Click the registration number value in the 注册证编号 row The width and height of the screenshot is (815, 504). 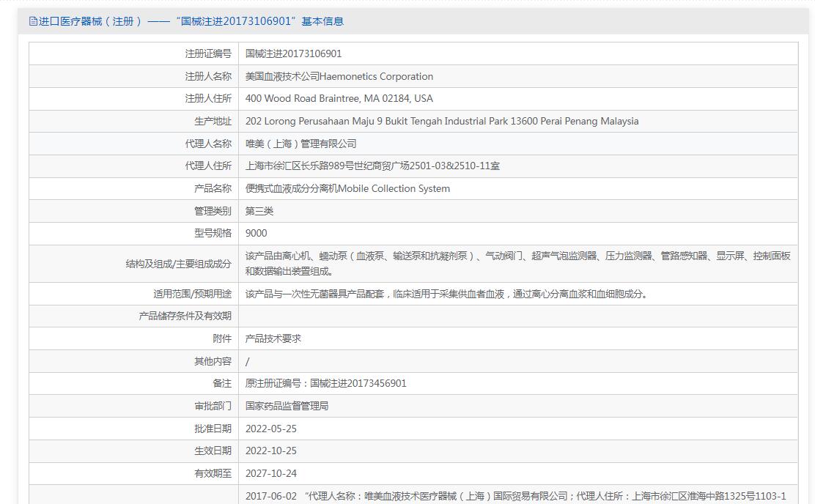point(293,53)
